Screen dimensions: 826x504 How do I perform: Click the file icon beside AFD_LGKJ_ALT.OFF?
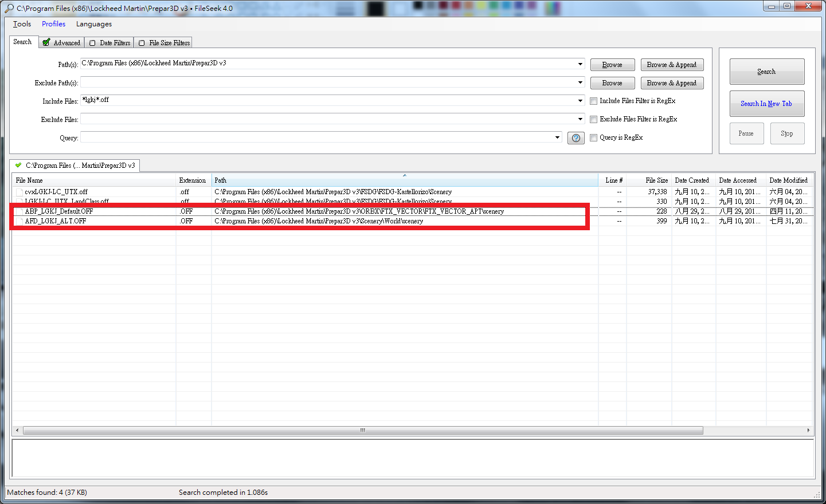pyautogui.click(x=19, y=221)
